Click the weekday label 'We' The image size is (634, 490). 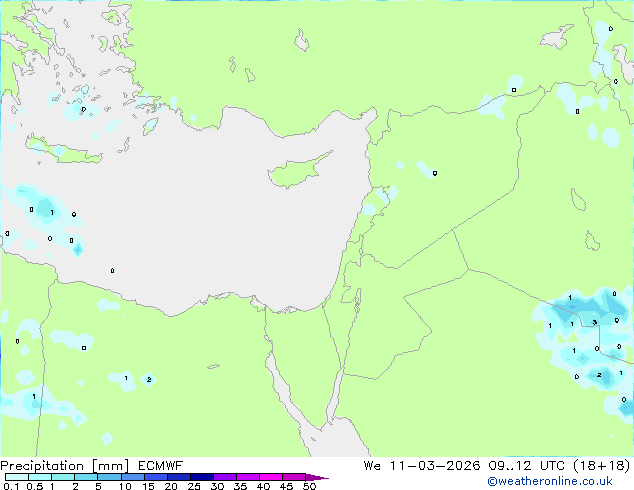click(372, 466)
